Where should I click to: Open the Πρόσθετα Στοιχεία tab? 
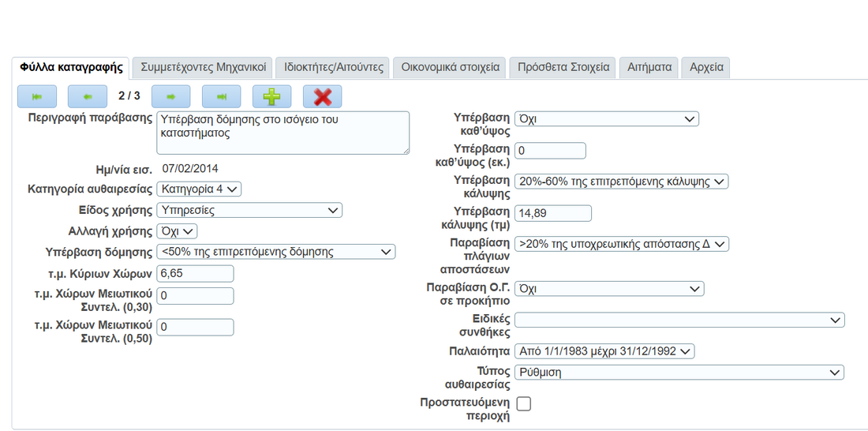563,68
